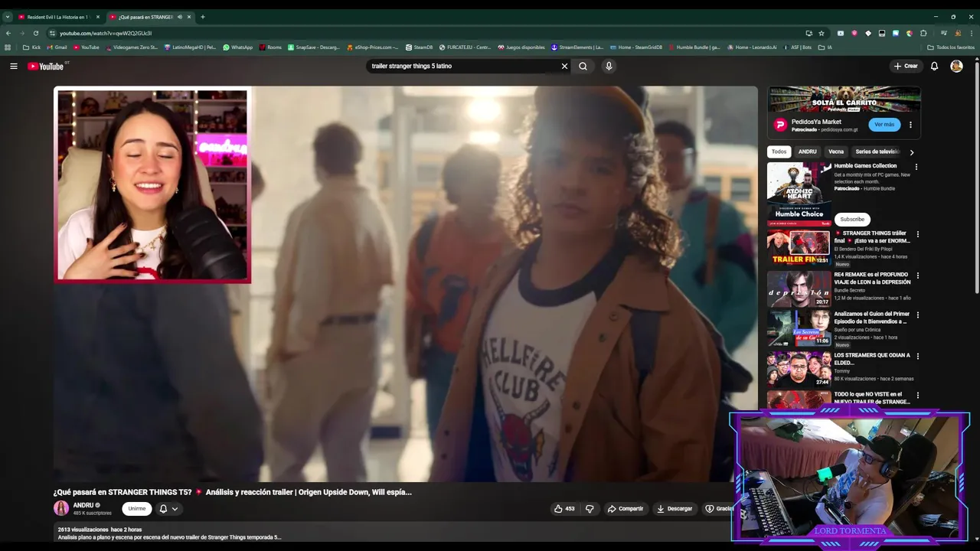Screen dimensions: 980x551
Task: Select the Series de televisión filter chip
Action: (x=877, y=152)
